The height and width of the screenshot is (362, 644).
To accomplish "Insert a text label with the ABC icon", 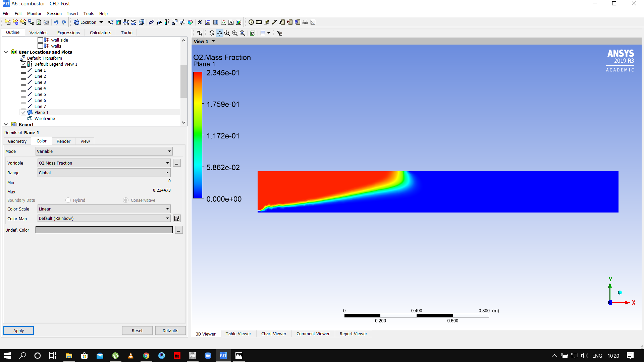I will (x=151, y=22).
